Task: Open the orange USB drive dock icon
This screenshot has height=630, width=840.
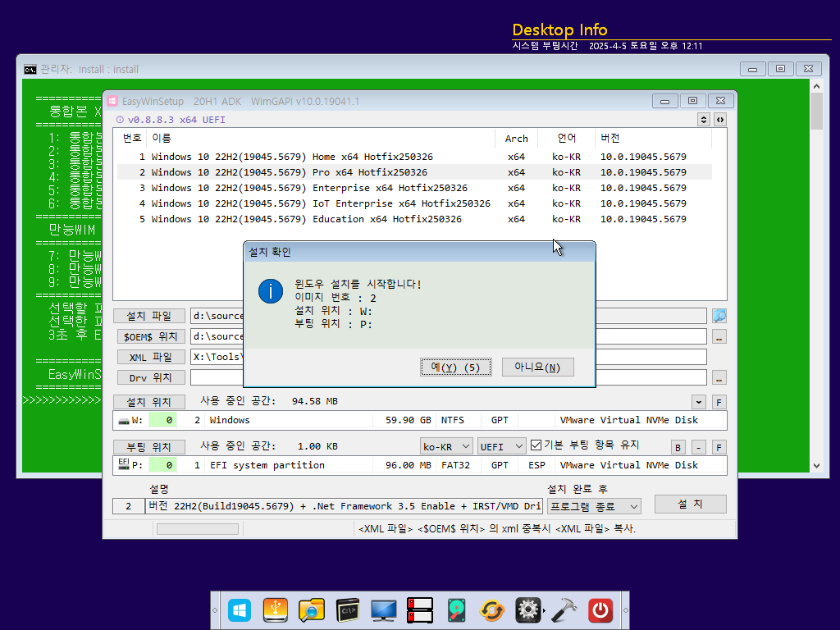Action: click(276, 610)
